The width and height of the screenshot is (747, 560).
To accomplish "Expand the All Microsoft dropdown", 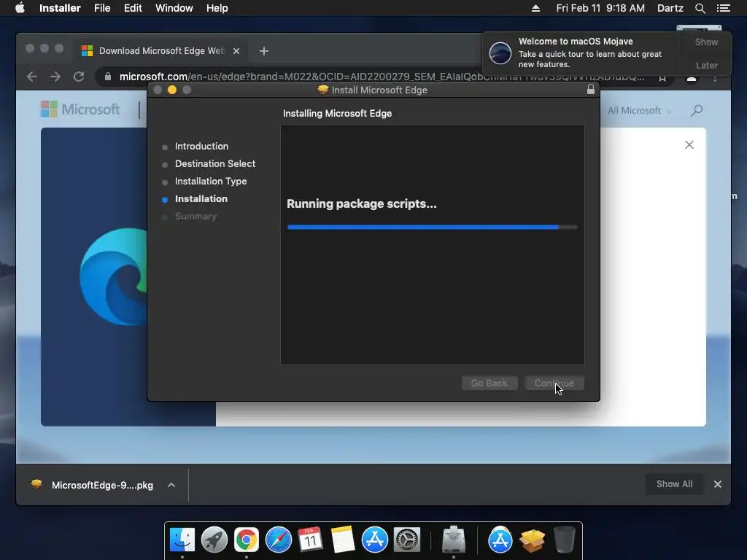I will 639,111.
